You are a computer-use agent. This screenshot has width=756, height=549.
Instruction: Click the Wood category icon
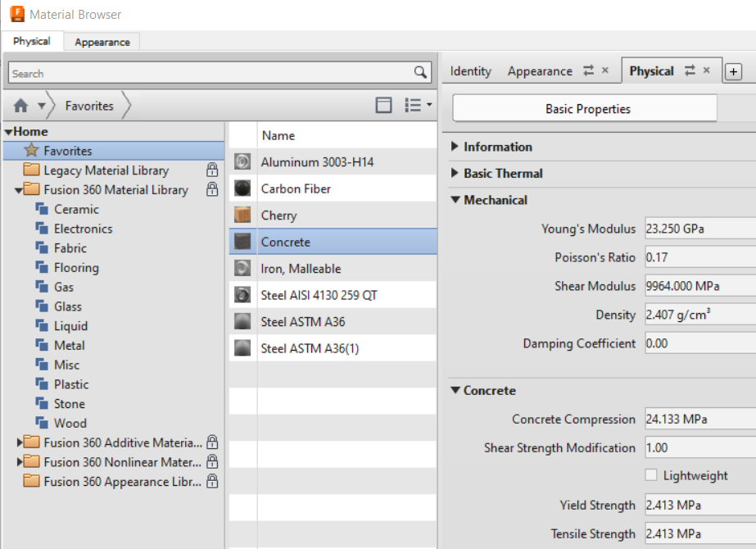(42, 423)
